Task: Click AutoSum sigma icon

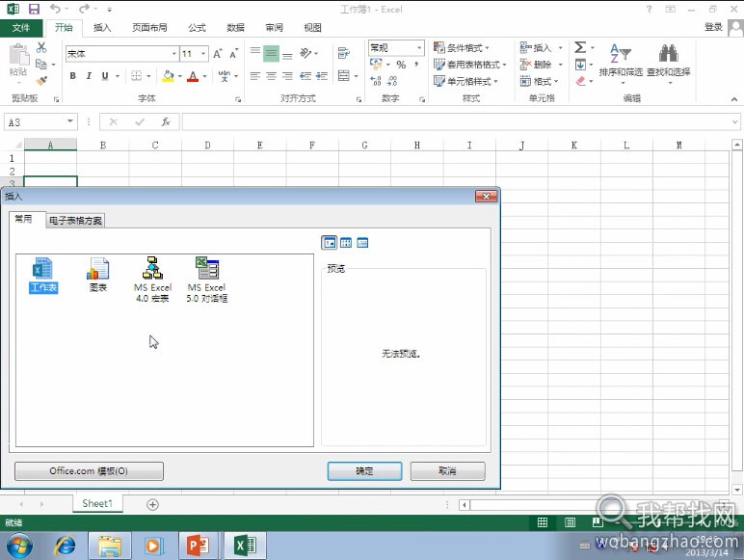Action: tap(580, 47)
